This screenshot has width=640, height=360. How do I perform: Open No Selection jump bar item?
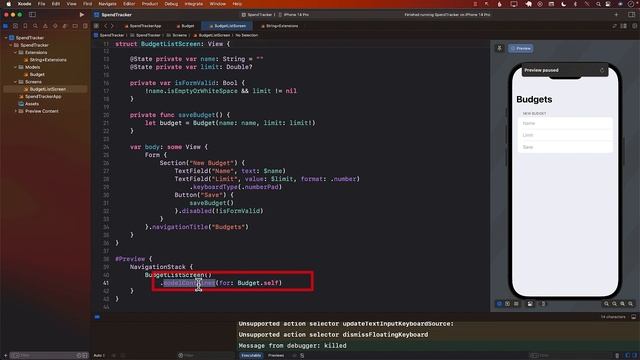(x=247, y=35)
